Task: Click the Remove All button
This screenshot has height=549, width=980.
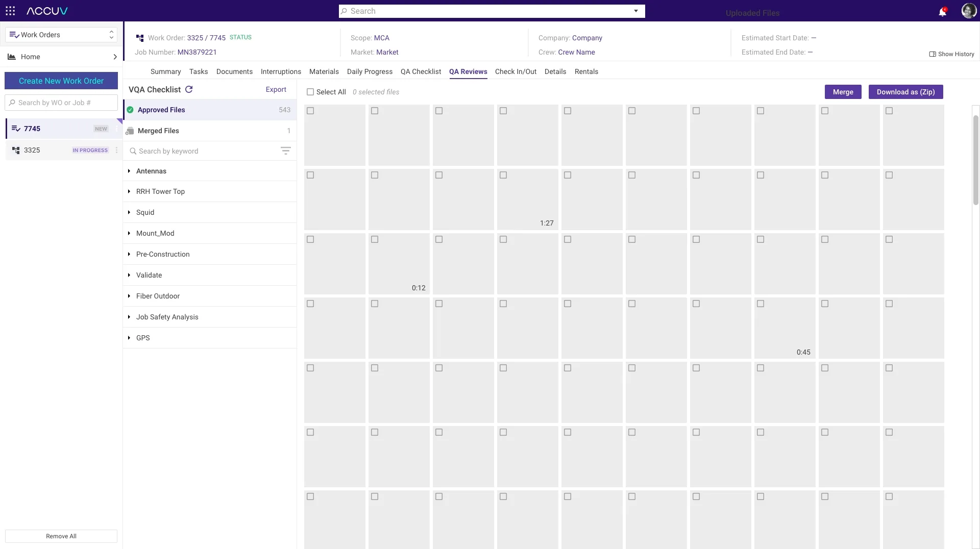Action: coord(61,536)
